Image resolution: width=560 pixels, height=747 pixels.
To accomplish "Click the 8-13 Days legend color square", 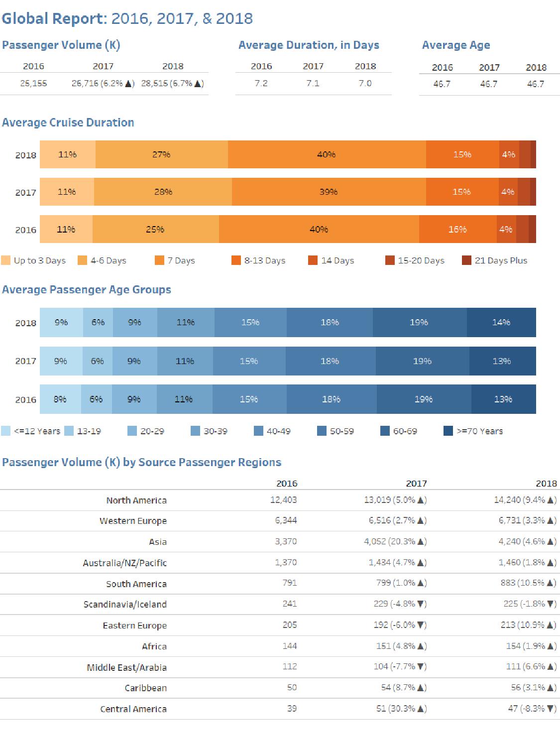I will click(236, 260).
